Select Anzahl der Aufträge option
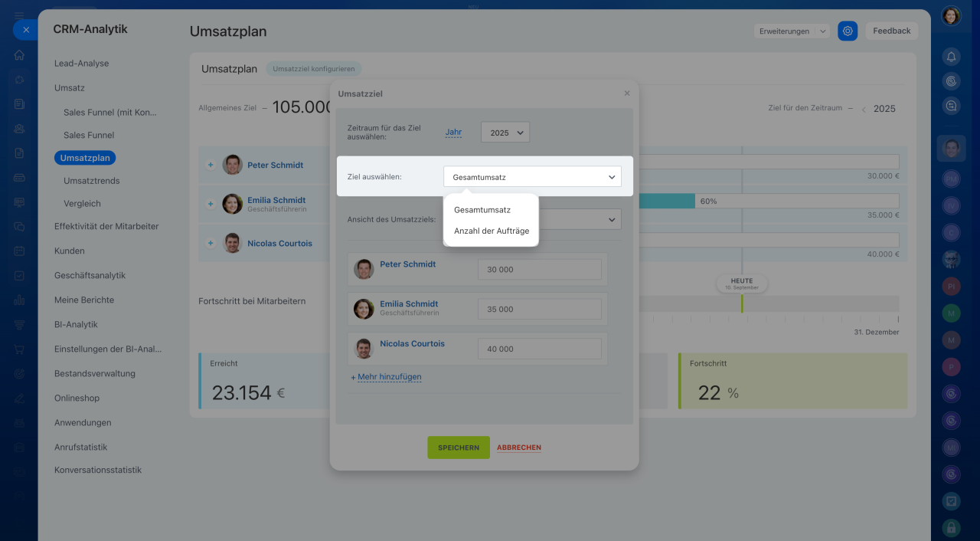The width and height of the screenshot is (980, 541). tap(492, 231)
